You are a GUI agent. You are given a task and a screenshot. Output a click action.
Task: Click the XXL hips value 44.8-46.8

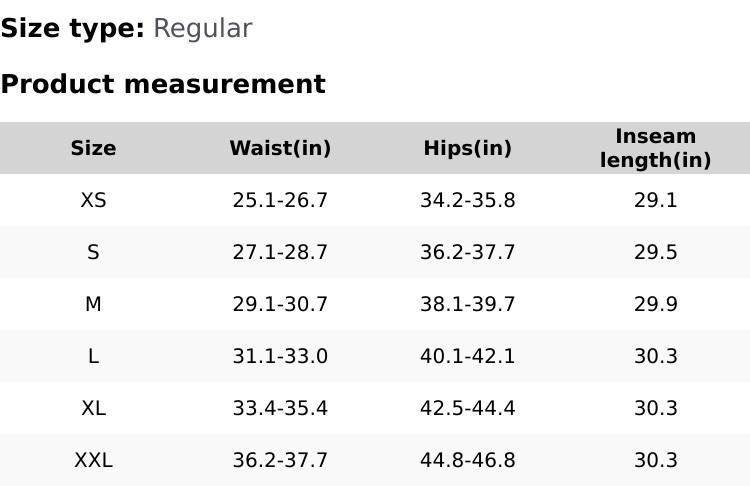[x=467, y=460]
